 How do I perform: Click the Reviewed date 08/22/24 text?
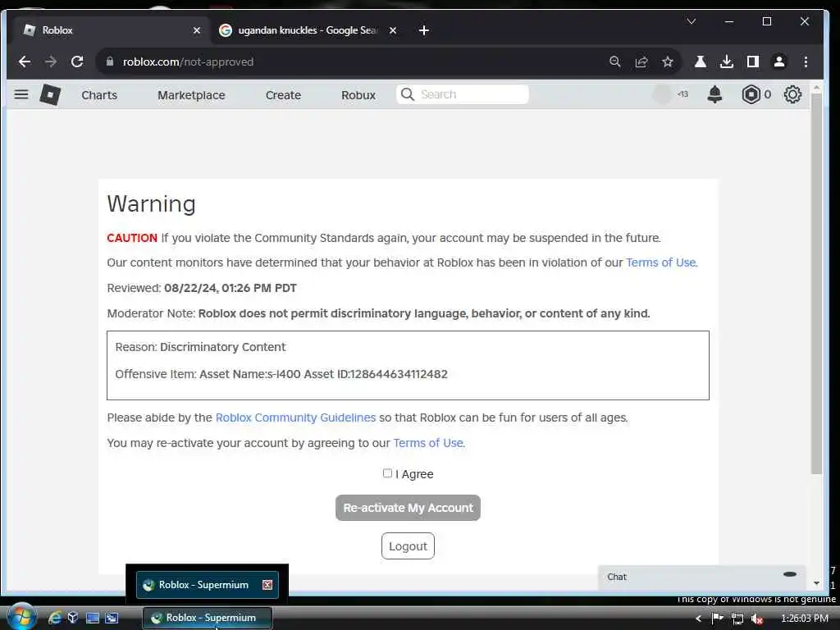tap(231, 288)
